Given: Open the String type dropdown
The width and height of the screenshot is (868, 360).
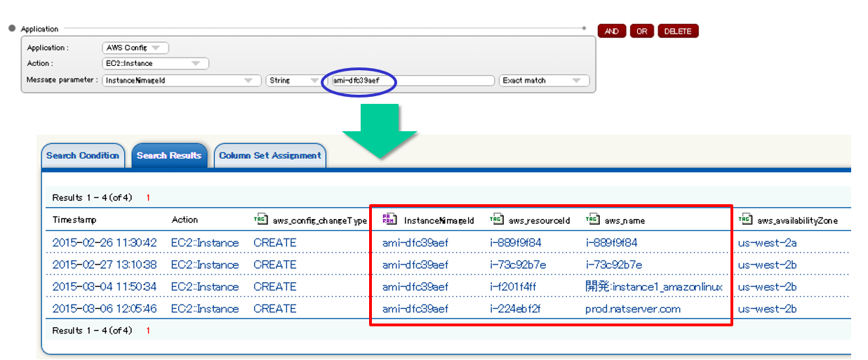Looking at the screenshot, I should point(294,80).
